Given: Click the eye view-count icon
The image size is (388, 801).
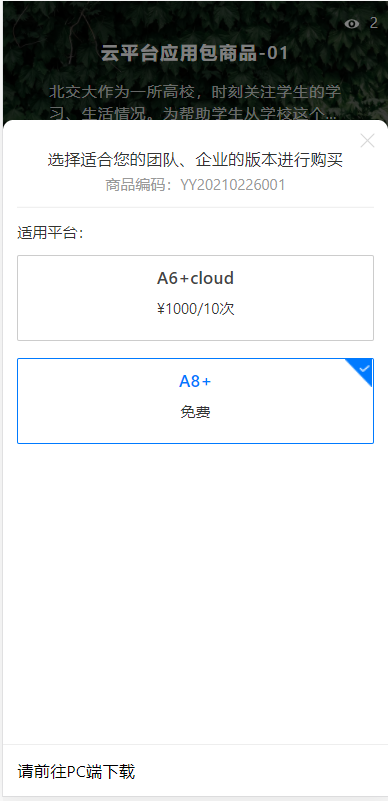Looking at the screenshot, I should tap(352, 23).
